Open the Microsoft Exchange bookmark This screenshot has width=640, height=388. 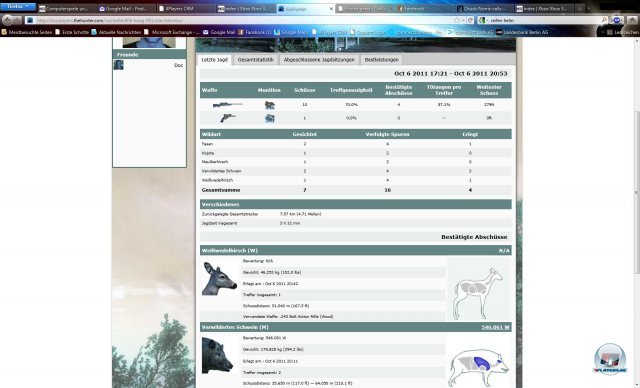pyautogui.click(x=171, y=32)
